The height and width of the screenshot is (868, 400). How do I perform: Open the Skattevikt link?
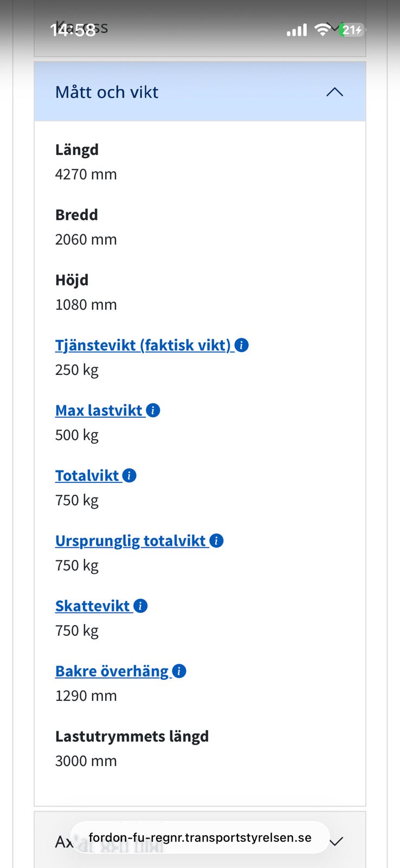[92, 605]
